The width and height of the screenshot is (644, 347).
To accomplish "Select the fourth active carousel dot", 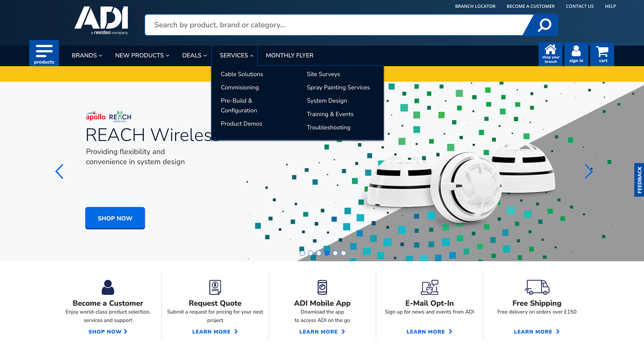I will (x=327, y=253).
